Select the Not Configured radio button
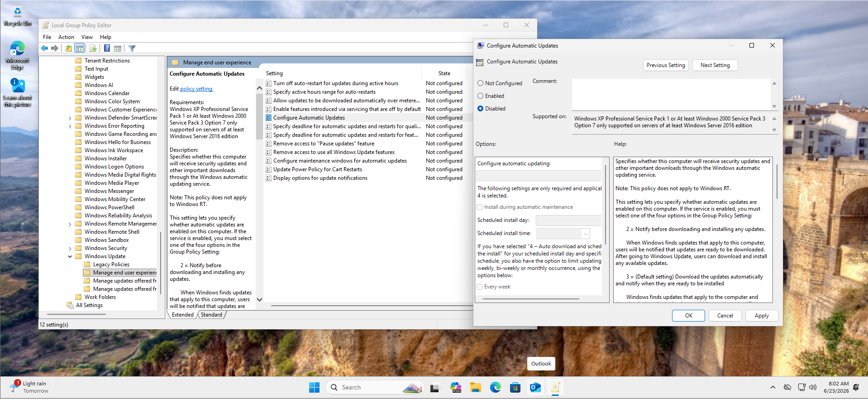 point(481,83)
